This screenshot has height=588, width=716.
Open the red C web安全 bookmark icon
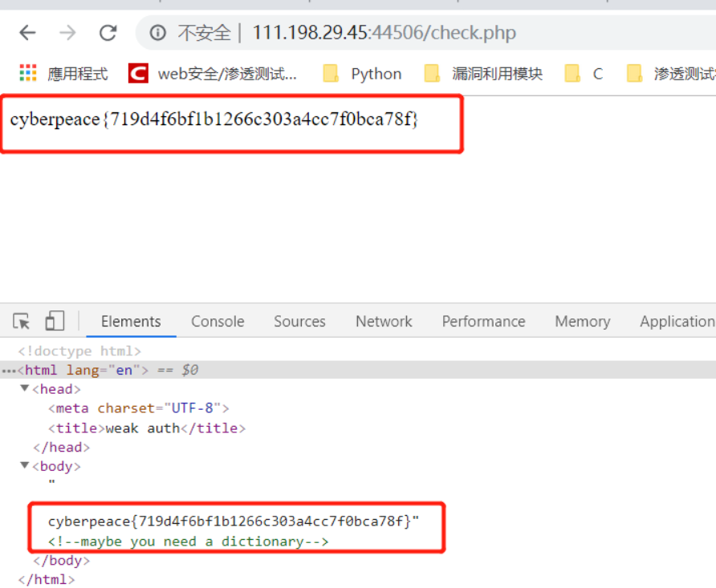[138, 73]
